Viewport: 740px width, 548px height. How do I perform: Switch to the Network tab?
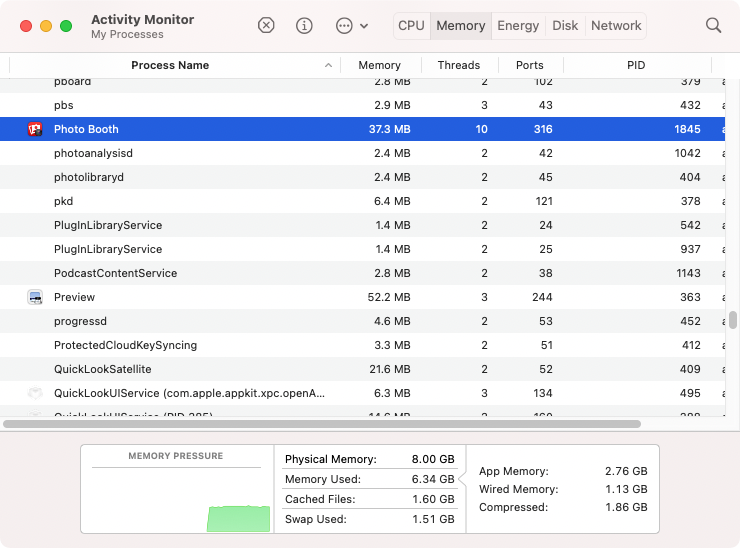pos(616,25)
